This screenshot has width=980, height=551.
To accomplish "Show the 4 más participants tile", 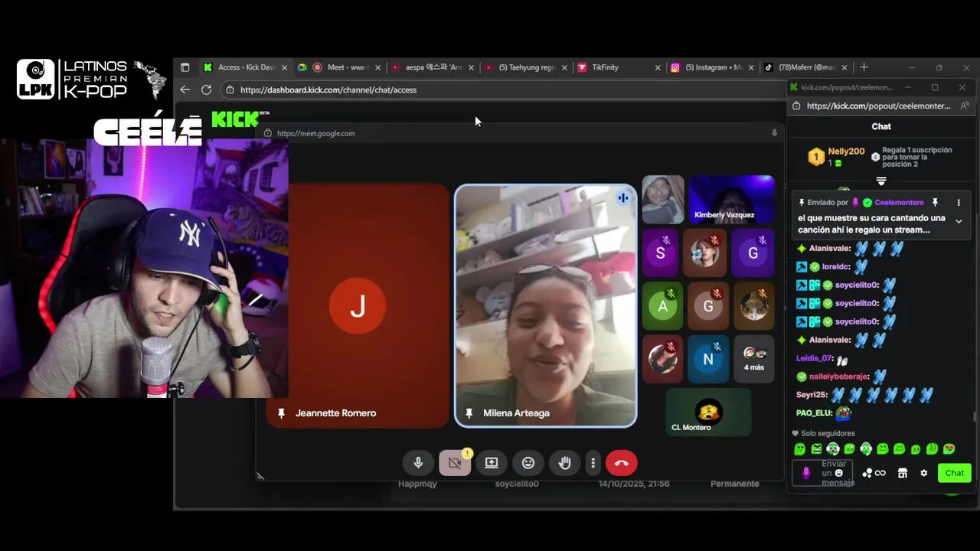I will point(754,359).
